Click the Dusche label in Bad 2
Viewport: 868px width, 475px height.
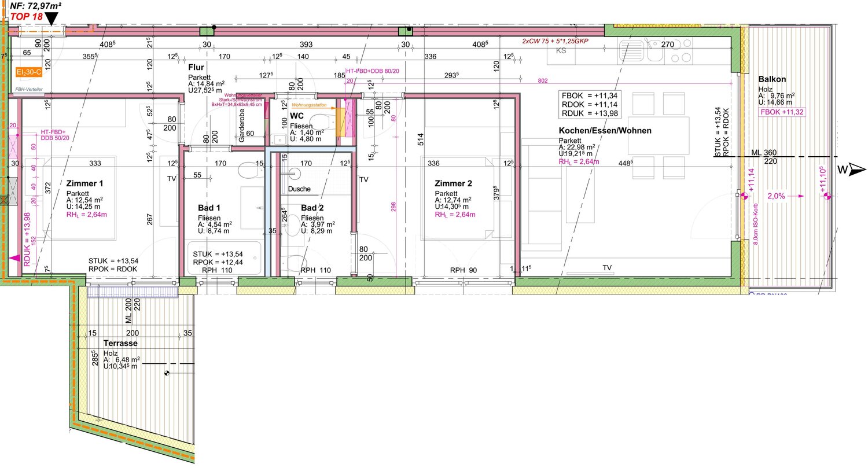coord(299,189)
